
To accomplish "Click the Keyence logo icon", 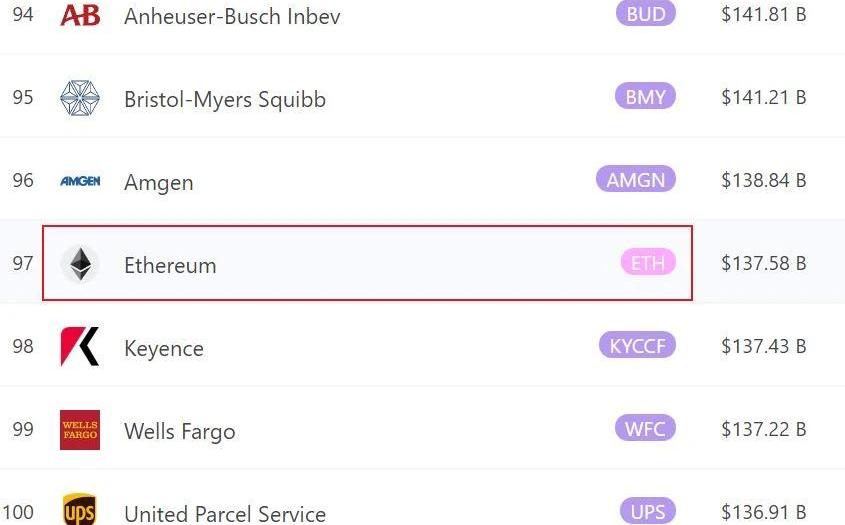I will (x=80, y=347).
